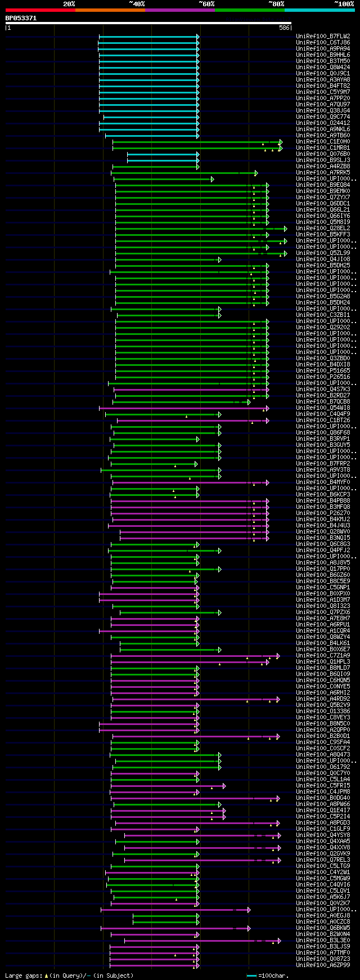Select the UniRef100_B4FT82 label
360x980 pixels.
point(323,86)
